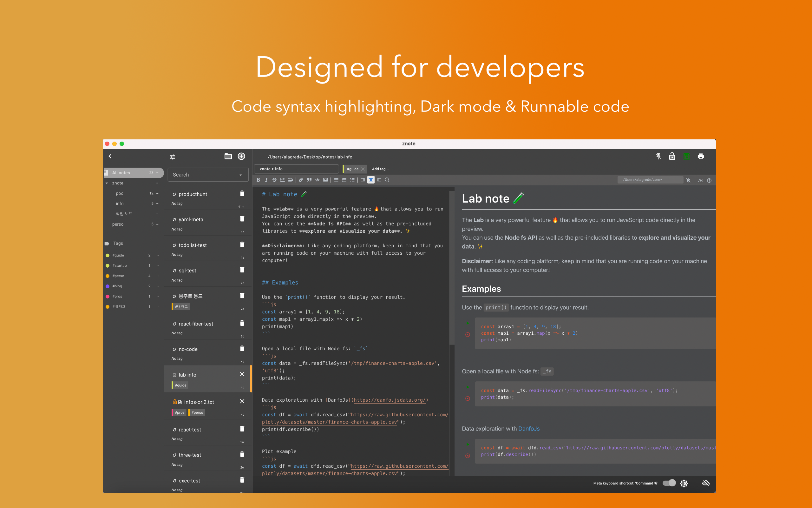Switch to editor-only view layout
The width and height of the screenshot is (812, 508).
coord(363,180)
